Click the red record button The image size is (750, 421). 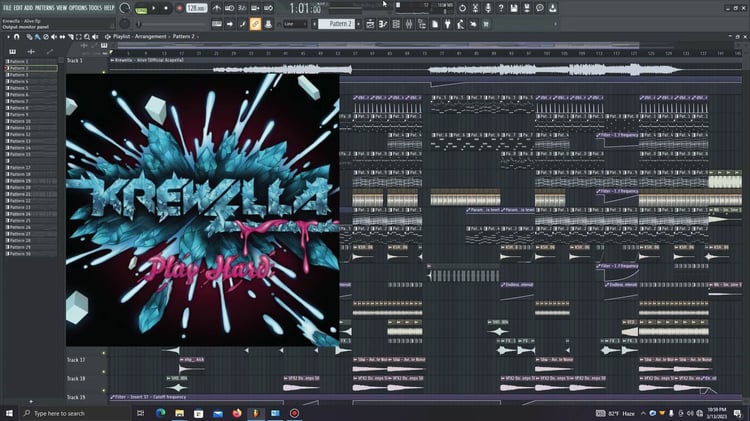point(179,8)
